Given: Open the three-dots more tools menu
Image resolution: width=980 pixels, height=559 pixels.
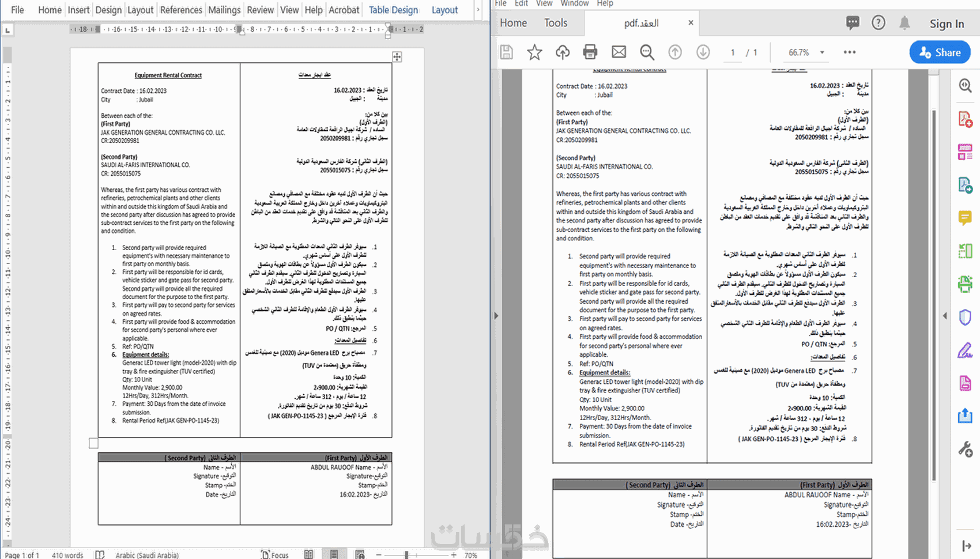Looking at the screenshot, I should tap(850, 52).
